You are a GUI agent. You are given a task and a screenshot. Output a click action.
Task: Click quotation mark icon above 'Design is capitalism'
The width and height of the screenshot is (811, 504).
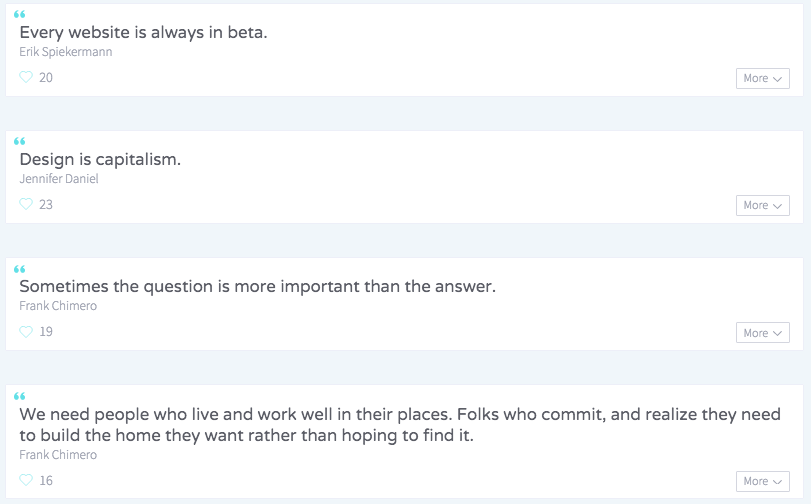[x=20, y=142]
